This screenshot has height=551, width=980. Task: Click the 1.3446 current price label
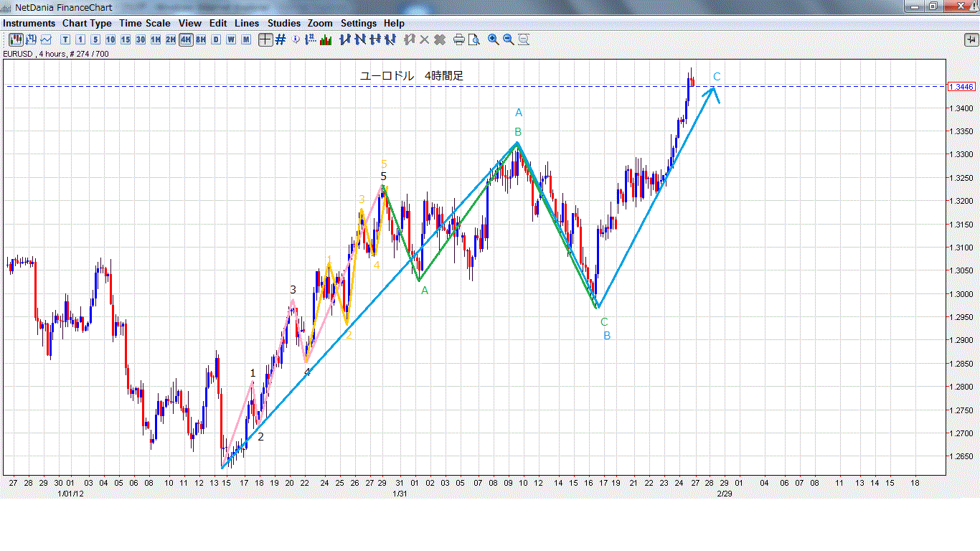(x=961, y=87)
